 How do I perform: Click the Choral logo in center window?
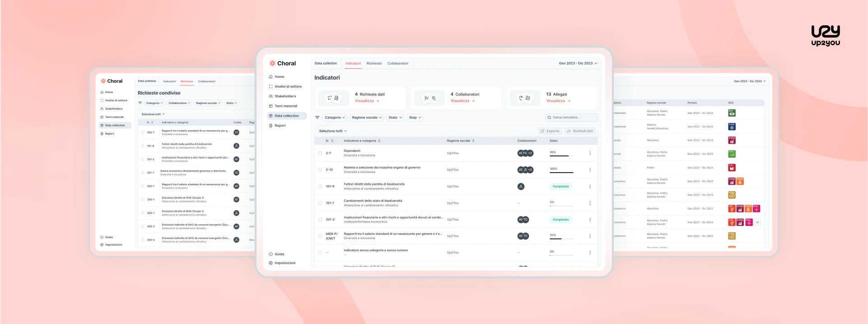pos(283,63)
